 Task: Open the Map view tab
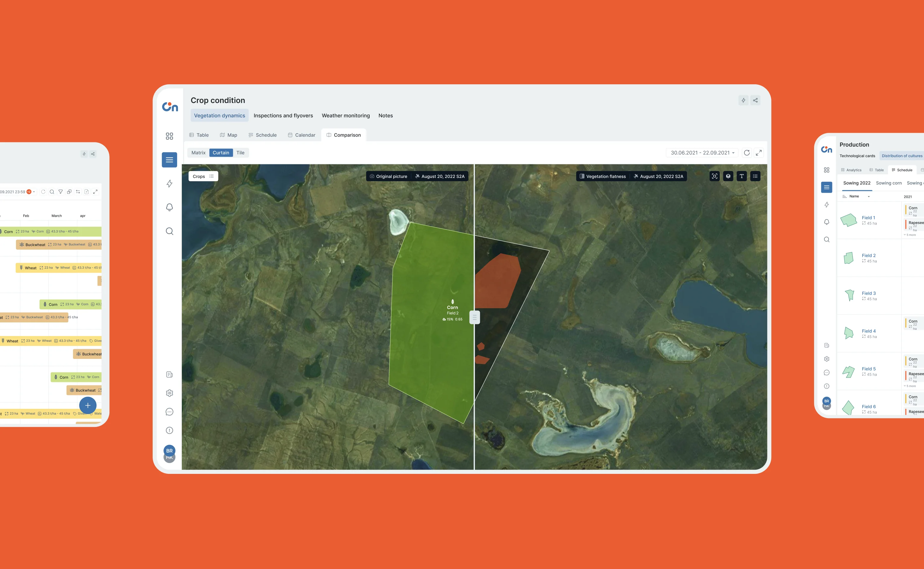point(229,135)
